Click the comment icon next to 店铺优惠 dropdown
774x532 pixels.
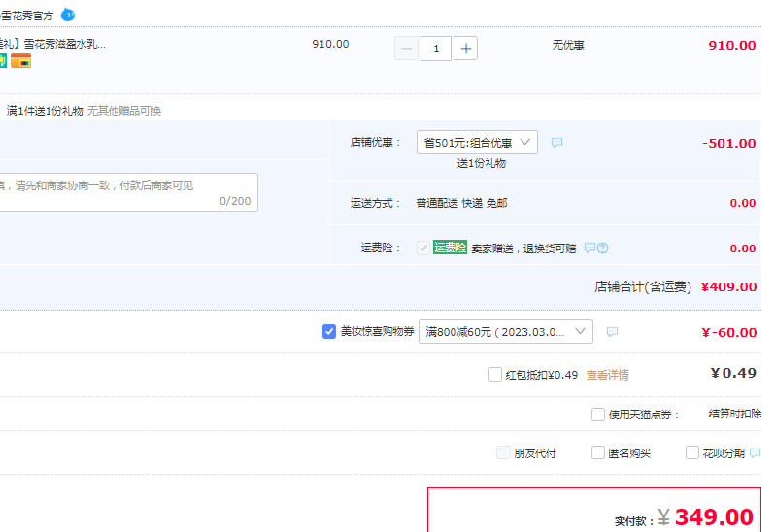[x=556, y=143]
